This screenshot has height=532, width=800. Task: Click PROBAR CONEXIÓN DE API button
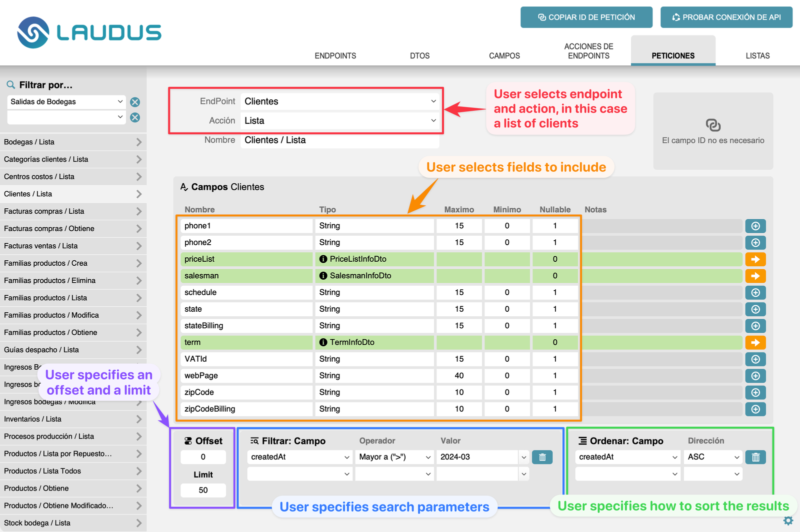coord(726,17)
